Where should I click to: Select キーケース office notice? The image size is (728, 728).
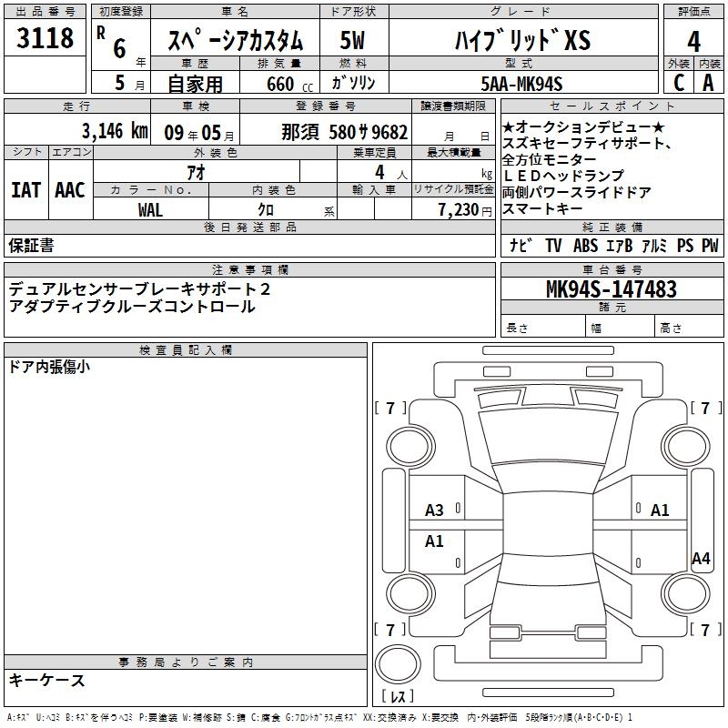[x=47, y=680]
